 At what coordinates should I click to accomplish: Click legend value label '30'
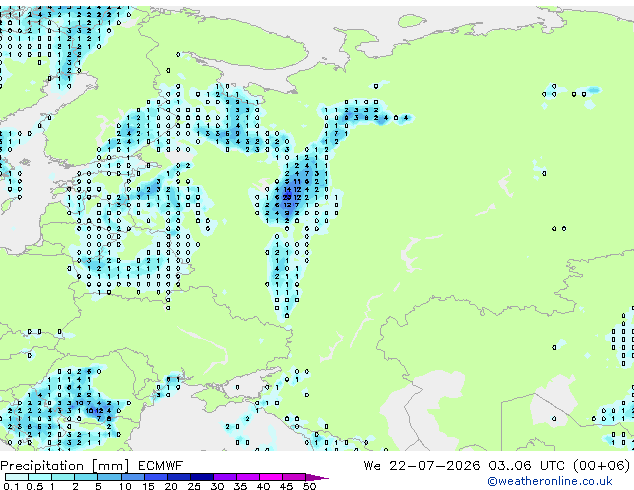click(217, 486)
